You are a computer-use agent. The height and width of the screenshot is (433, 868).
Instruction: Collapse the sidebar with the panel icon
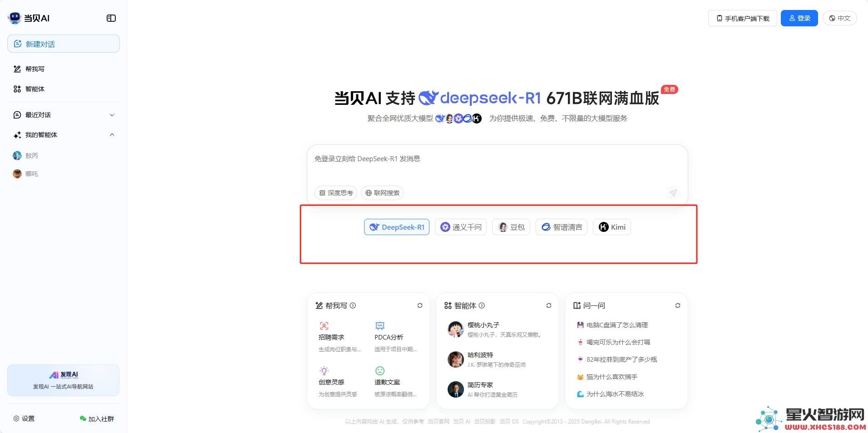(111, 18)
